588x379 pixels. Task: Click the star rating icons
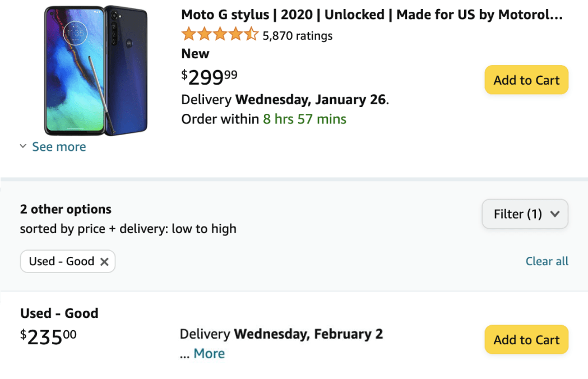tap(220, 35)
